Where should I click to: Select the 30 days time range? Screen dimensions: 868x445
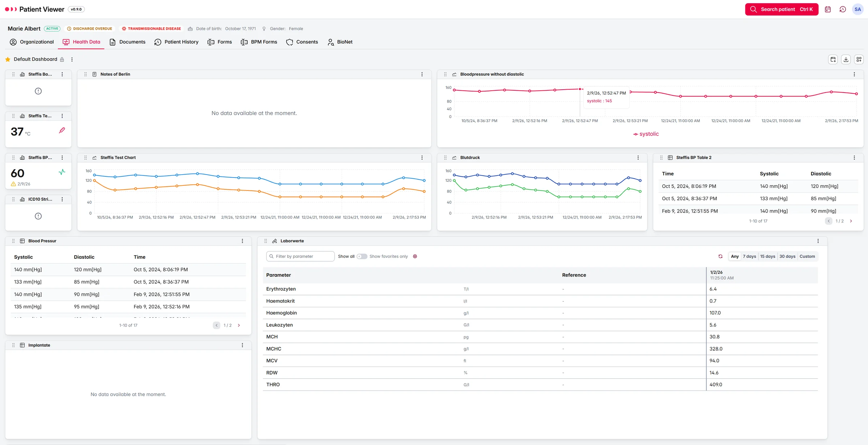click(x=787, y=256)
